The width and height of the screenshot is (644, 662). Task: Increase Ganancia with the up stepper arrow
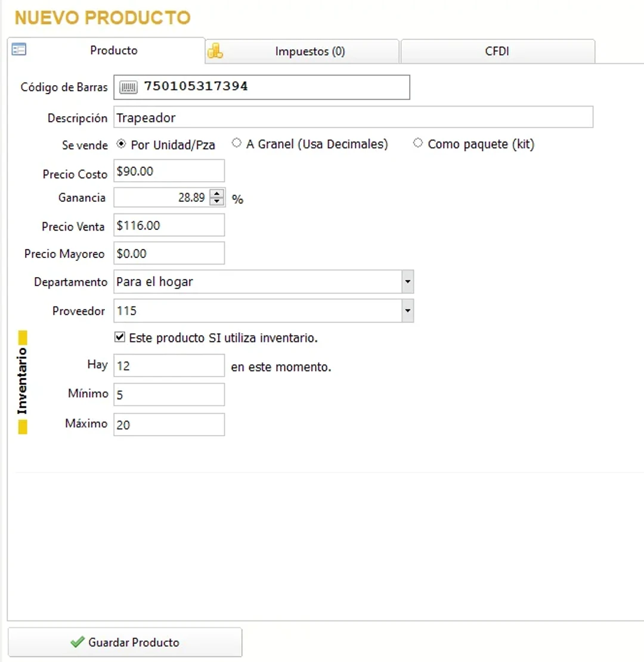tap(216, 194)
